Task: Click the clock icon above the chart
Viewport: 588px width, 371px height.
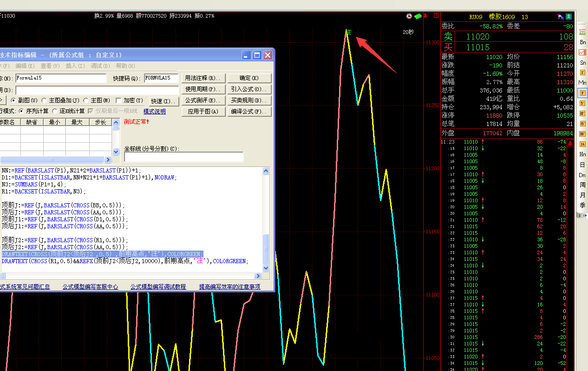Action: [x=409, y=16]
